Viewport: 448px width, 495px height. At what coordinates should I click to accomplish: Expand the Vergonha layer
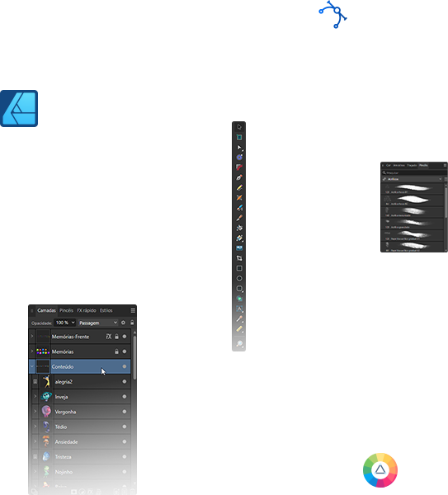(x=35, y=412)
